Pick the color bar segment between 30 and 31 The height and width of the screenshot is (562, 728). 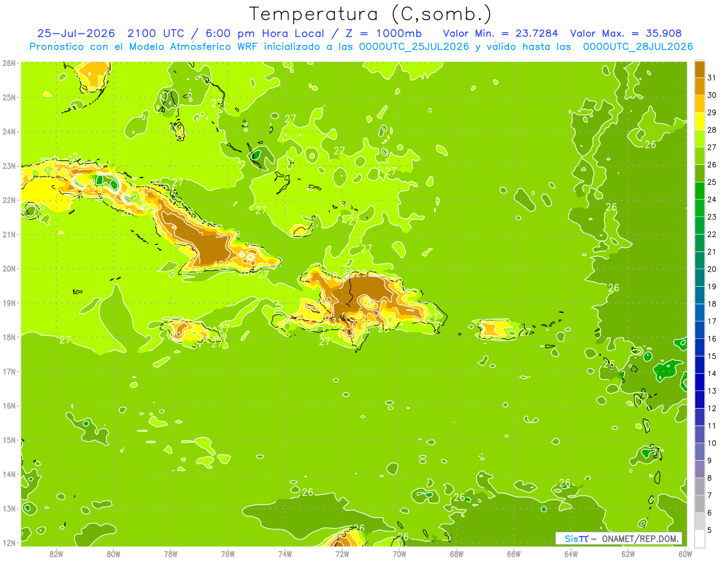pyautogui.click(x=699, y=86)
